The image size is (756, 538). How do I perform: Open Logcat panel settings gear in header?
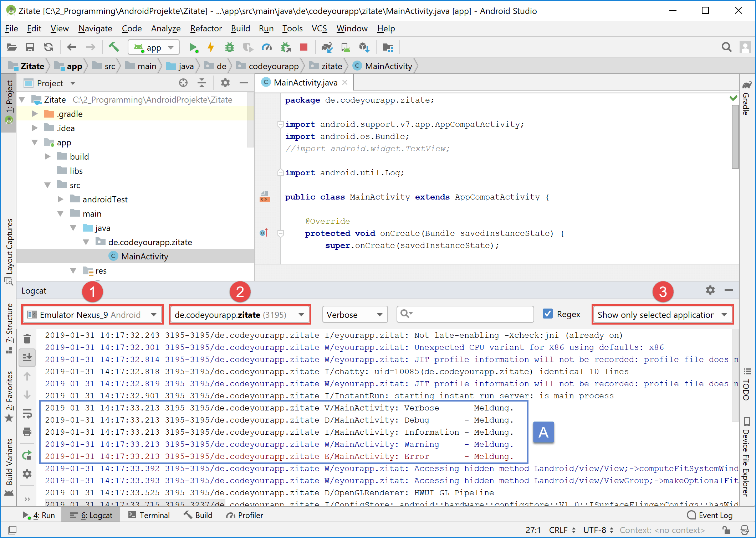pyautogui.click(x=710, y=290)
